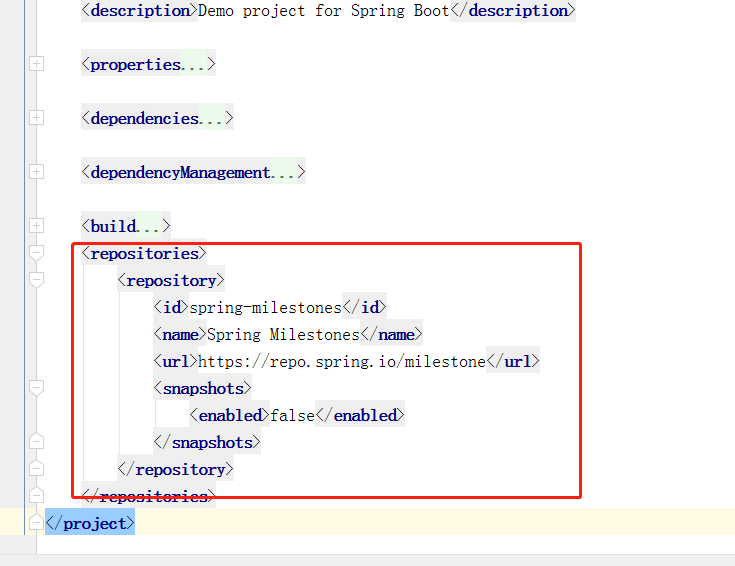
Task: Click the closing '/name' tag
Action: [391, 335]
